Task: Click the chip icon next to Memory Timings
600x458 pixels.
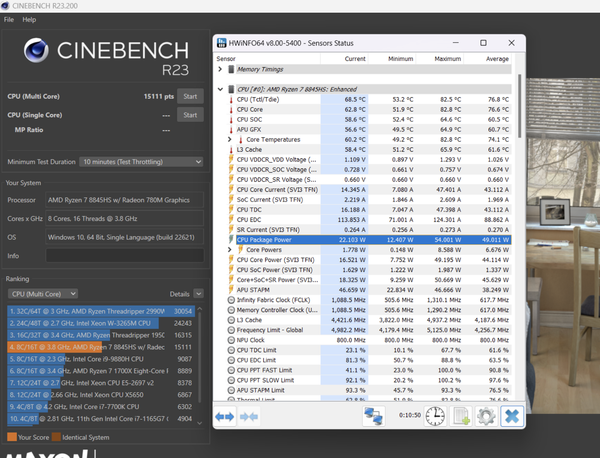Action: point(231,69)
